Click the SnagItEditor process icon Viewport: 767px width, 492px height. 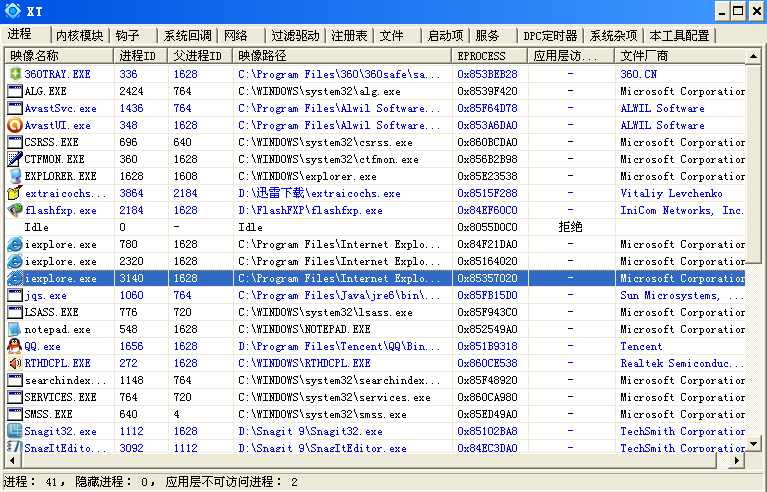[x=15, y=447]
